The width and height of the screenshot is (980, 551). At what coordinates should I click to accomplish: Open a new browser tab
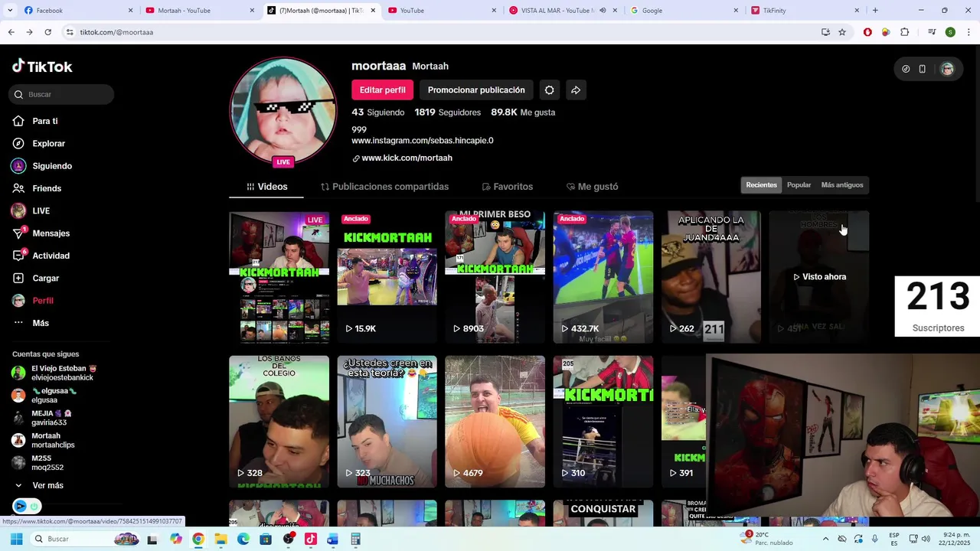click(x=875, y=11)
